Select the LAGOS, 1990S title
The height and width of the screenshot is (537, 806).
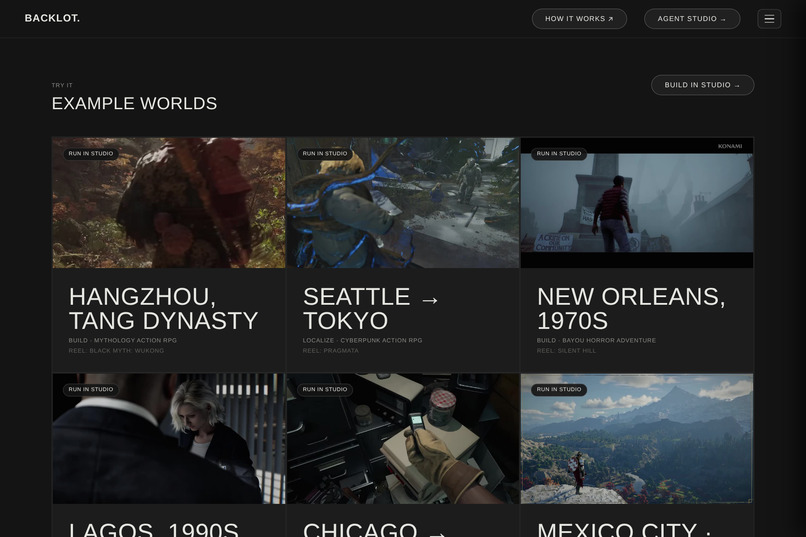154,529
